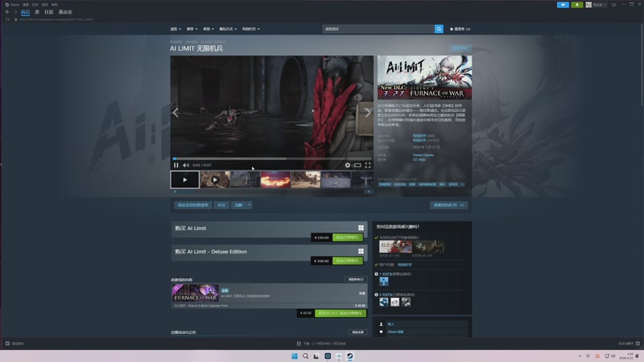Click add game plus icon at bottom-left
The width and height of the screenshot is (644, 362).
[x=7, y=343]
